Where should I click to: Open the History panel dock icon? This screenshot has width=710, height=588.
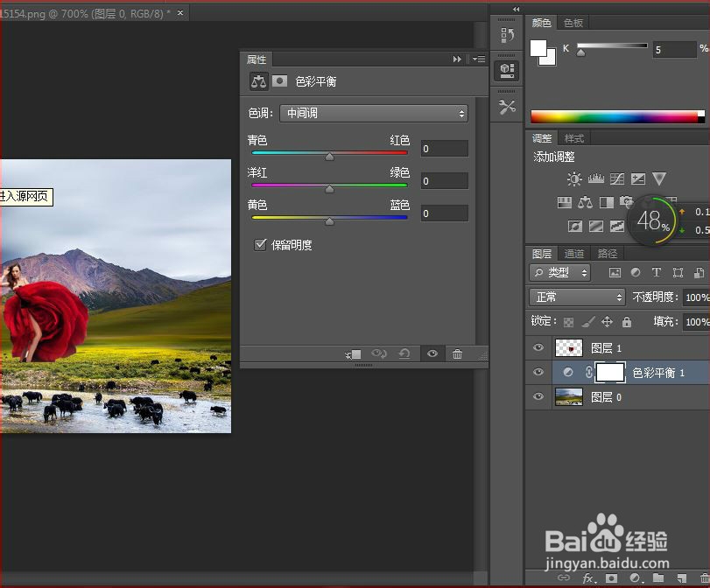tap(507, 35)
